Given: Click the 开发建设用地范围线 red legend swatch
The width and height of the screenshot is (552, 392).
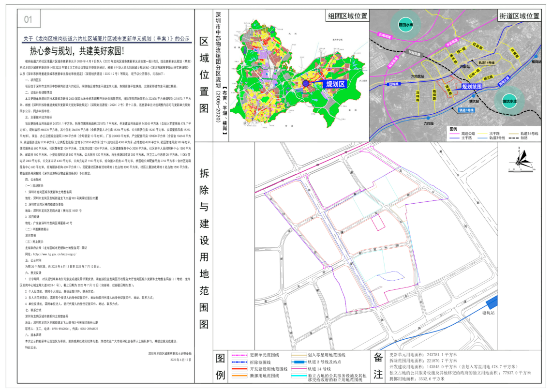Looking at the screenshot, I should pos(239,369).
